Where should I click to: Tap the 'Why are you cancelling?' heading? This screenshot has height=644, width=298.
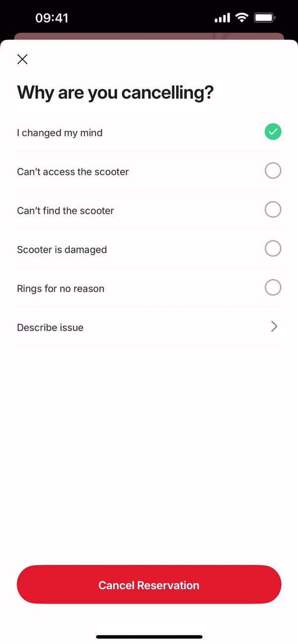(115, 93)
